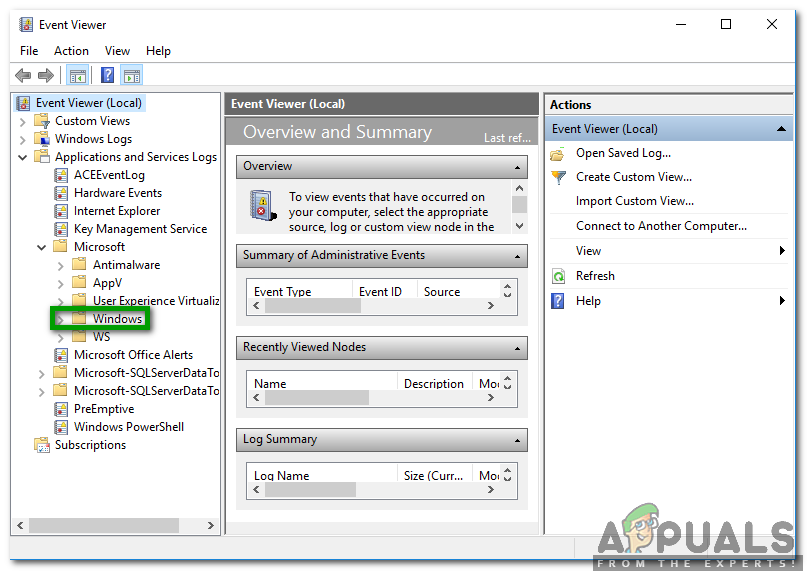Click the Open Saved Log folder icon

pyautogui.click(x=558, y=154)
